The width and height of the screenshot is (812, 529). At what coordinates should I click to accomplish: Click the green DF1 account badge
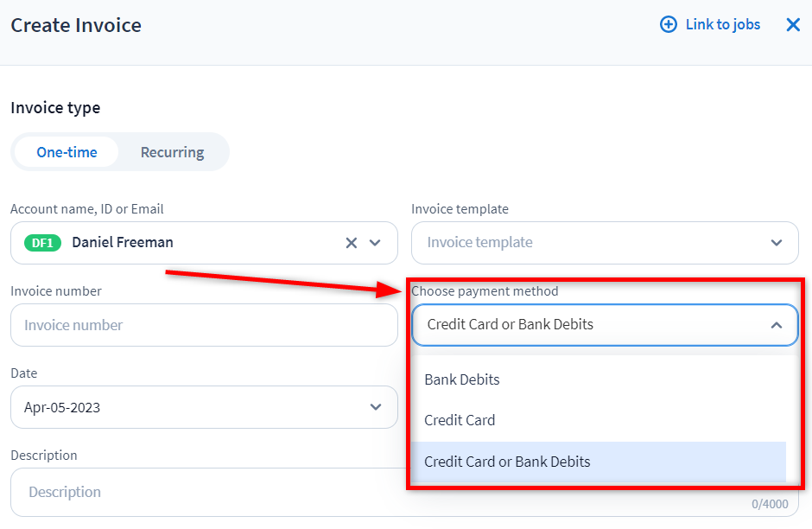coord(43,243)
